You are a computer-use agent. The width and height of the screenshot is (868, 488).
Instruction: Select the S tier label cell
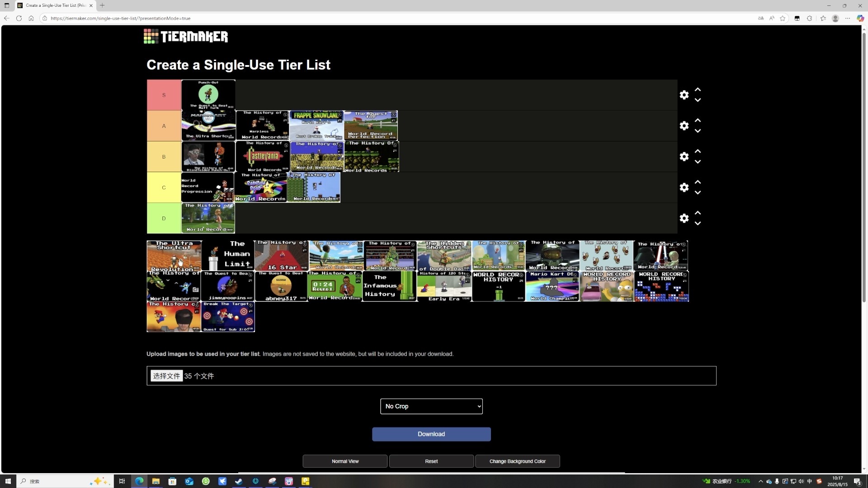pos(164,95)
